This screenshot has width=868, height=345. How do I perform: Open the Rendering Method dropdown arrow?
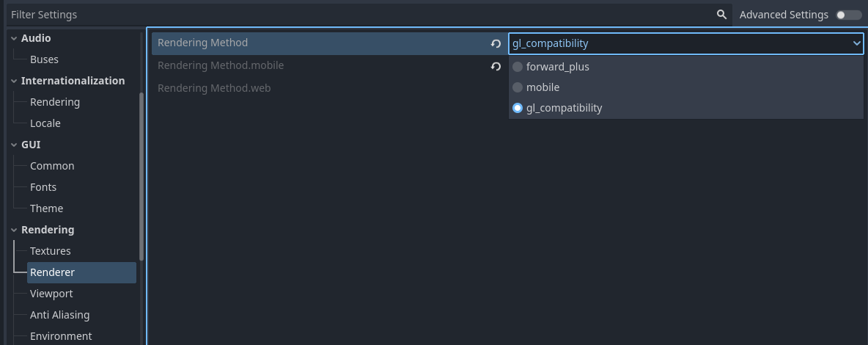856,43
